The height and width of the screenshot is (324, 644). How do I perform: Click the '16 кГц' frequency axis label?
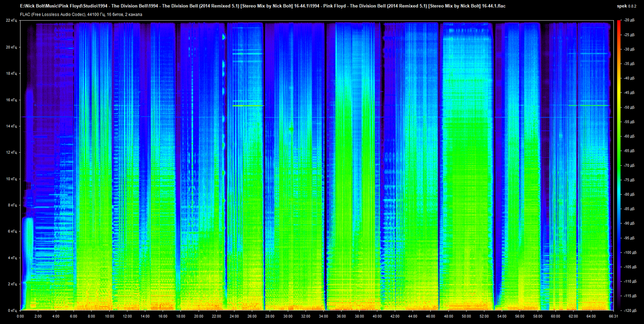tap(12, 100)
